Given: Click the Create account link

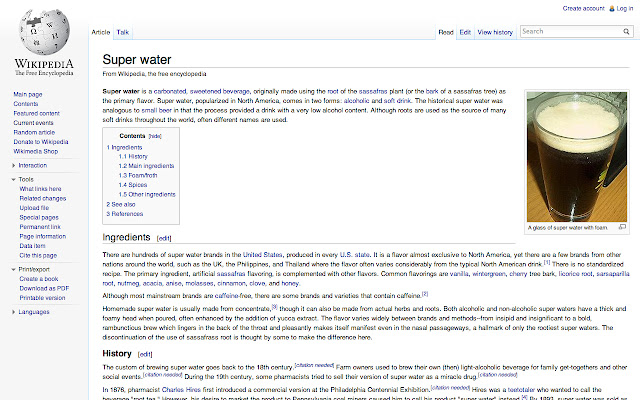Looking at the screenshot, I should 583,8.
